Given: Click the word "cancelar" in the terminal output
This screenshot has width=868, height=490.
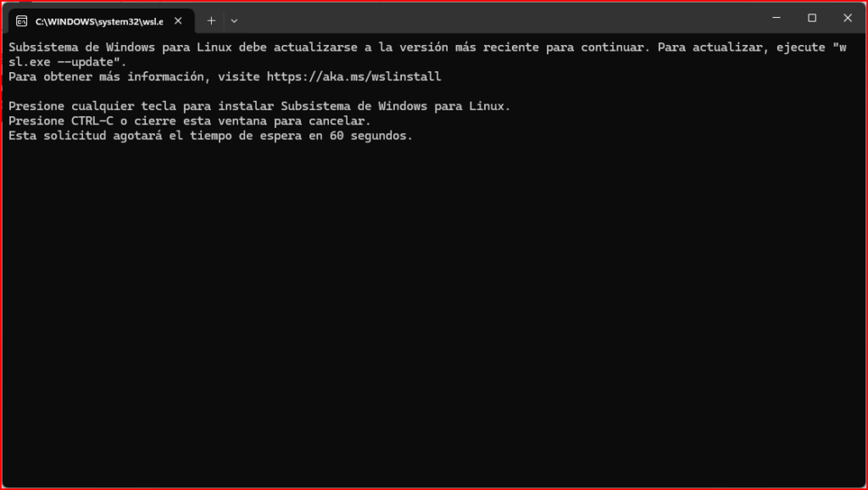Looking at the screenshot, I should click(x=337, y=121).
